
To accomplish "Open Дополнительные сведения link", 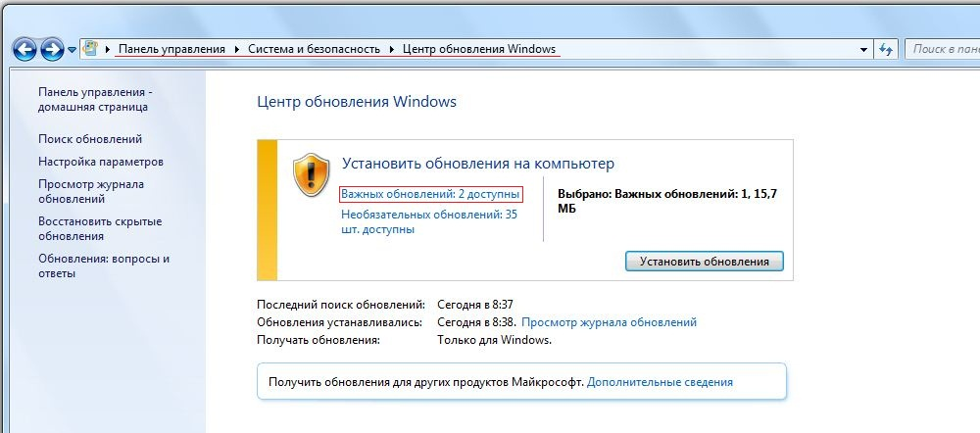I will 660,382.
